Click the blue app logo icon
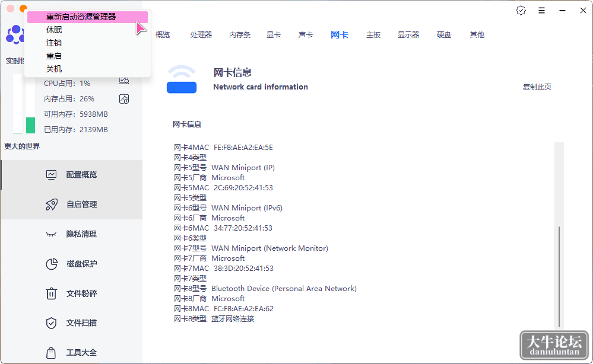593x364 pixels. (15, 35)
